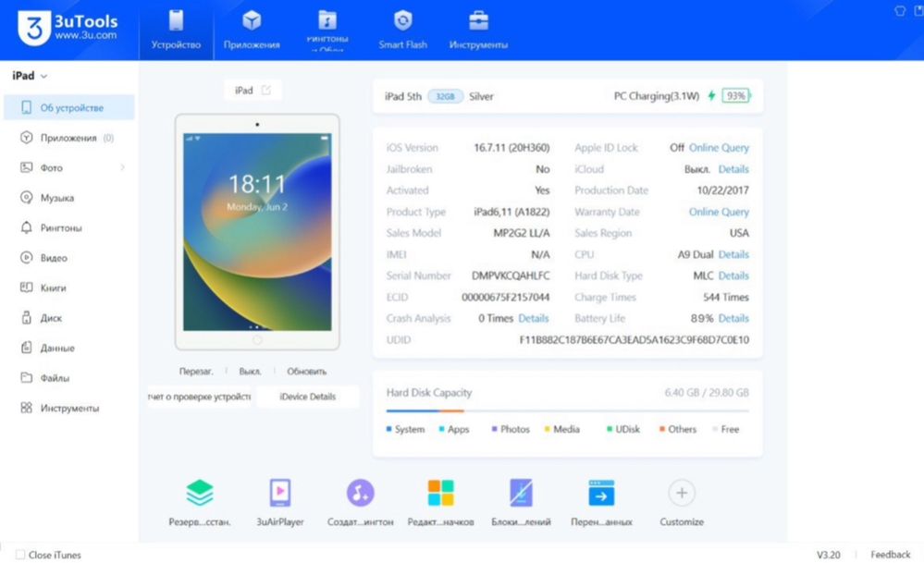Click the iPad screen preview thumbnail

point(257,232)
